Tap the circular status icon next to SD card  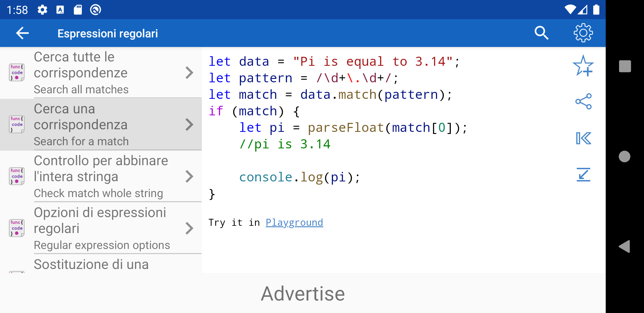pyautogui.click(x=95, y=10)
